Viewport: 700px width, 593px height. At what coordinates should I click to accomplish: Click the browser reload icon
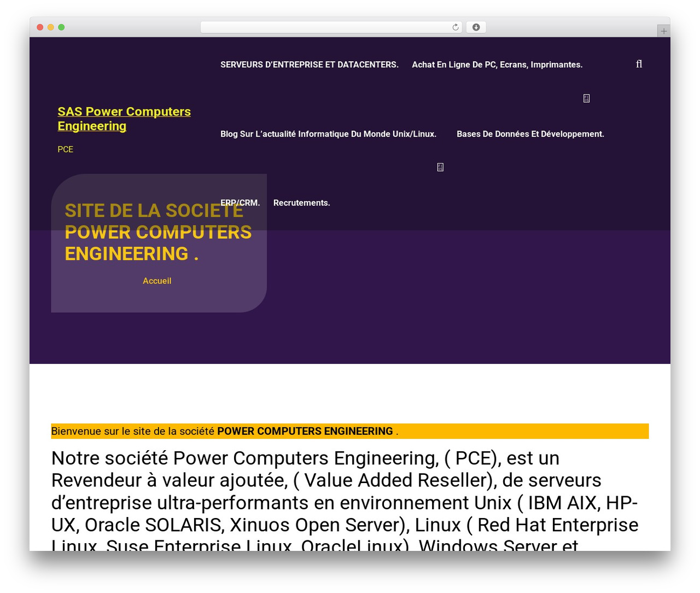pos(456,27)
